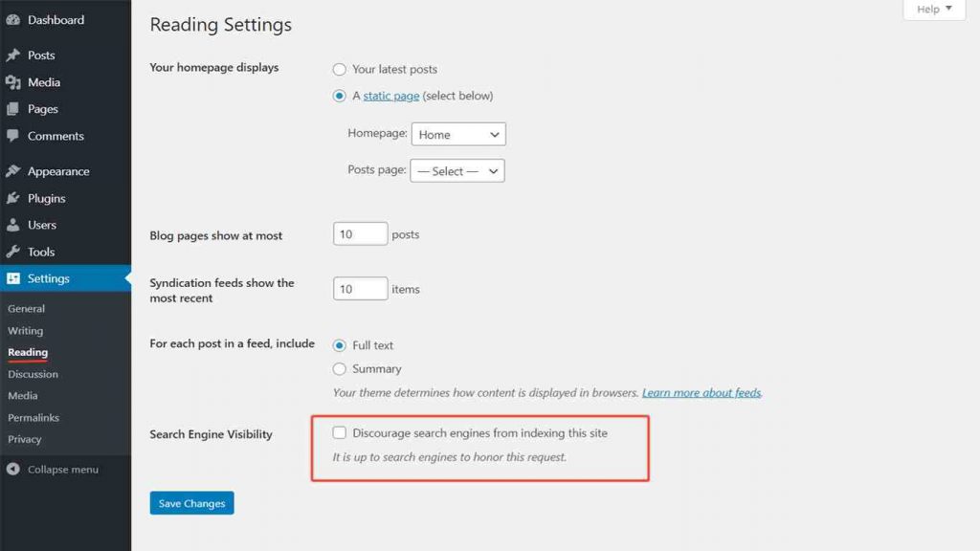
Task: Open Comments via its speech bubble icon
Action: [13, 136]
